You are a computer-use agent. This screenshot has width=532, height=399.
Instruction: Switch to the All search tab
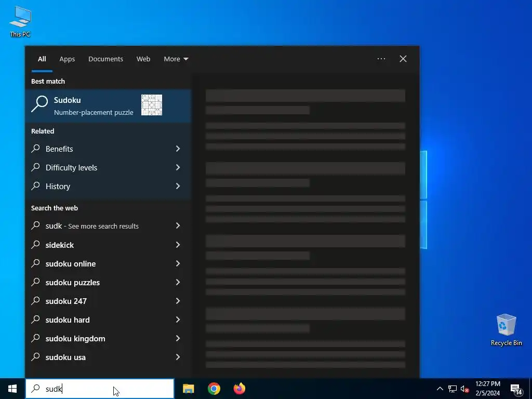point(42,59)
